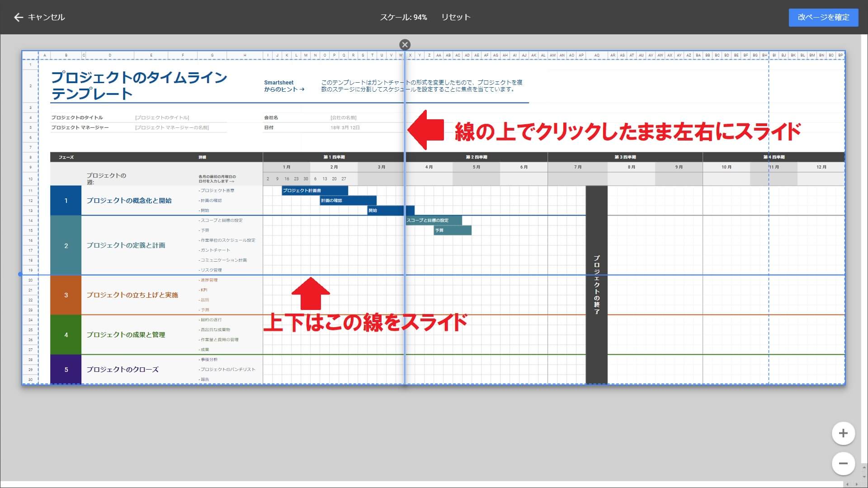Image resolution: width=868 pixels, height=488 pixels.
Task: Click the 7月 month cell
Action: 578,167
